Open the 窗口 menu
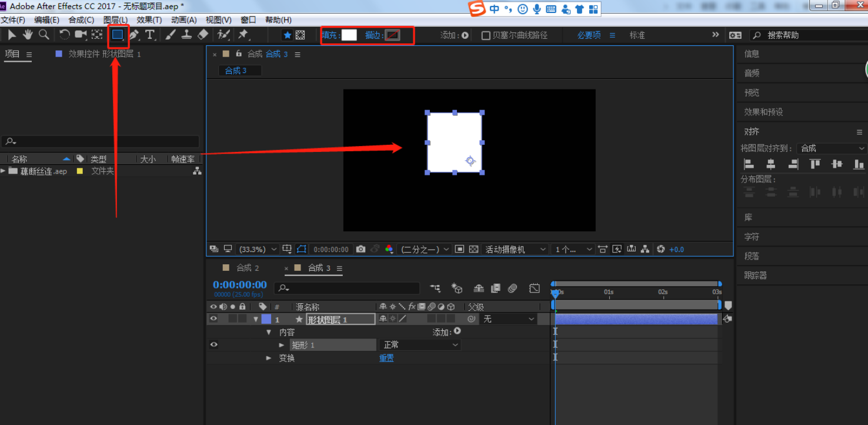 (248, 20)
